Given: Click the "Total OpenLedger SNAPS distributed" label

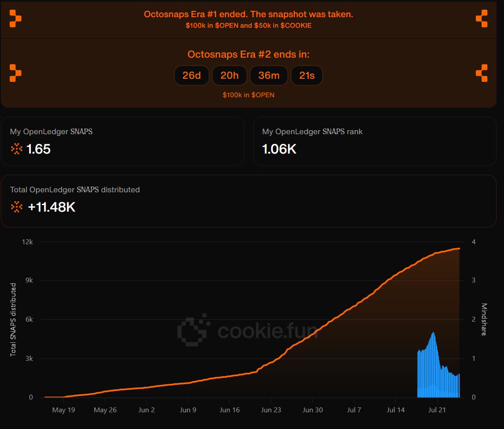Looking at the screenshot, I should 74,190.
